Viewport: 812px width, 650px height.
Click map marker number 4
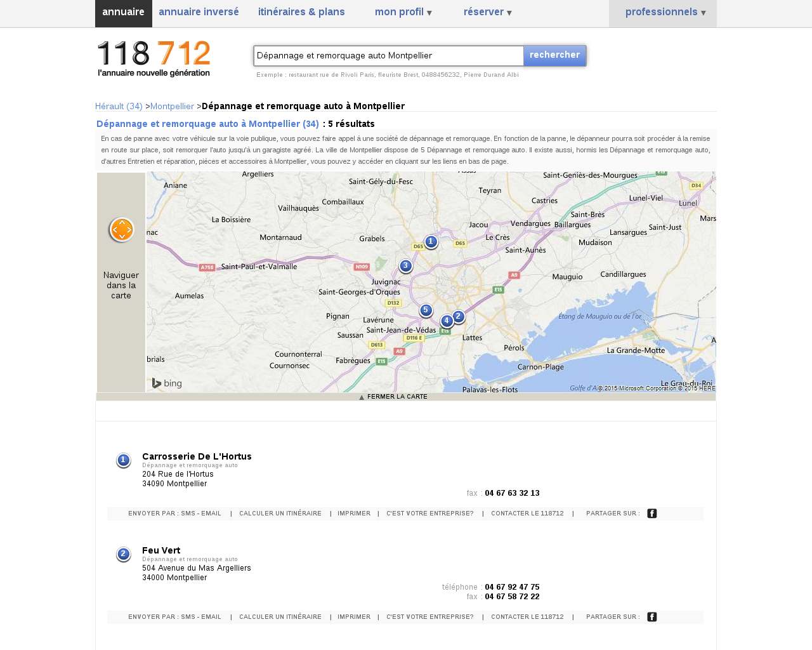tap(447, 321)
